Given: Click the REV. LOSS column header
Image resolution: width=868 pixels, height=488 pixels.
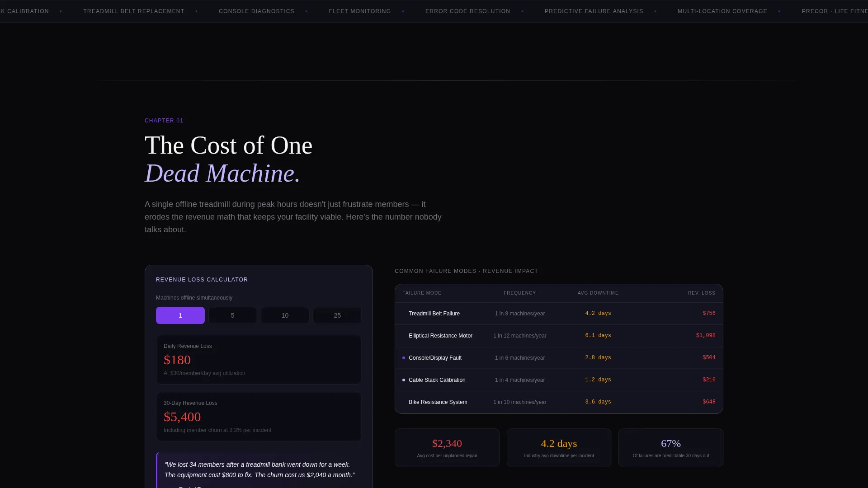Looking at the screenshot, I should click(x=702, y=293).
